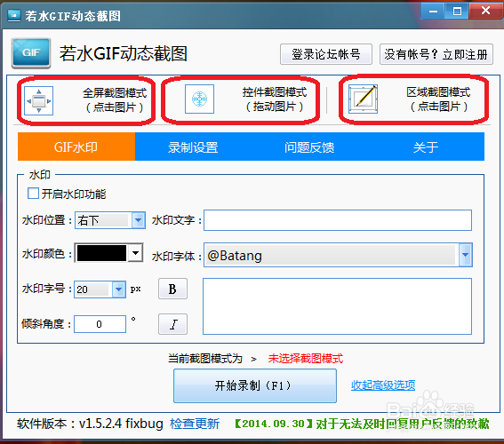Click the red 未选择截图模式 status text
Image resolution: width=504 pixels, height=444 pixels.
coord(306,358)
